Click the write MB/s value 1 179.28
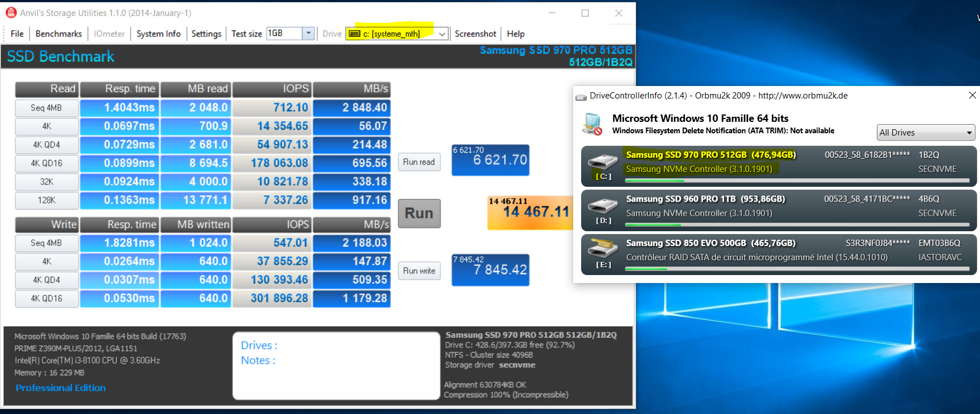 (352, 298)
